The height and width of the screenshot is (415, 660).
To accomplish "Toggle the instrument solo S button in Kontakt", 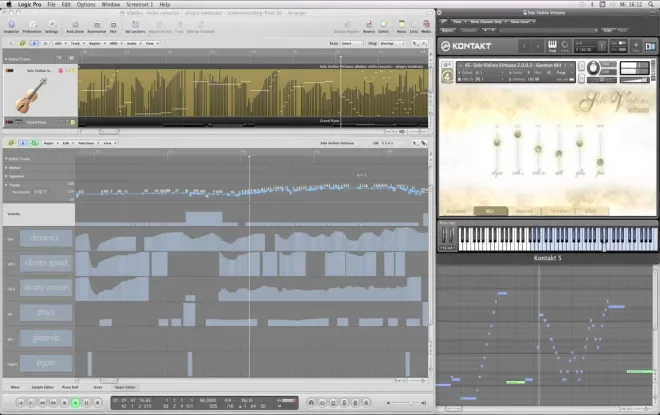I will pyautogui.click(x=581, y=66).
